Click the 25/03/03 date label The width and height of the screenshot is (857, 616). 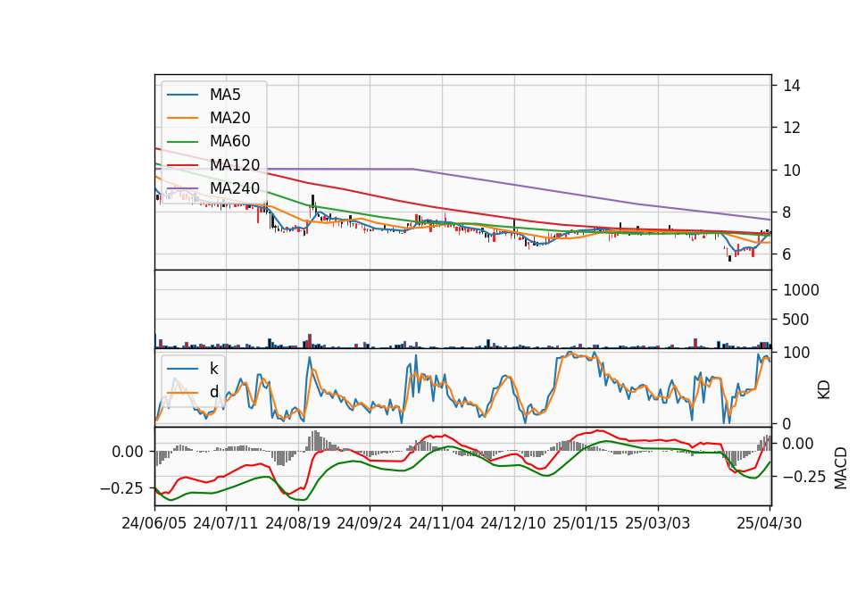tap(658, 523)
